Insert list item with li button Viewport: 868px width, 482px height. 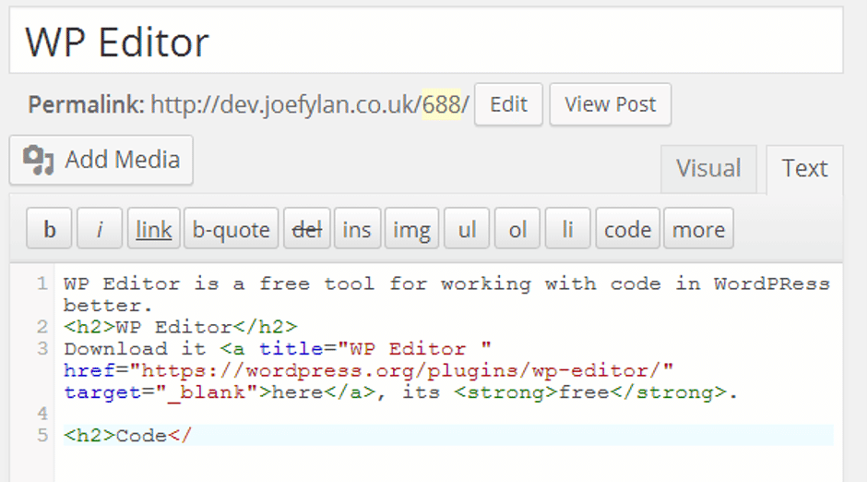point(567,228)
